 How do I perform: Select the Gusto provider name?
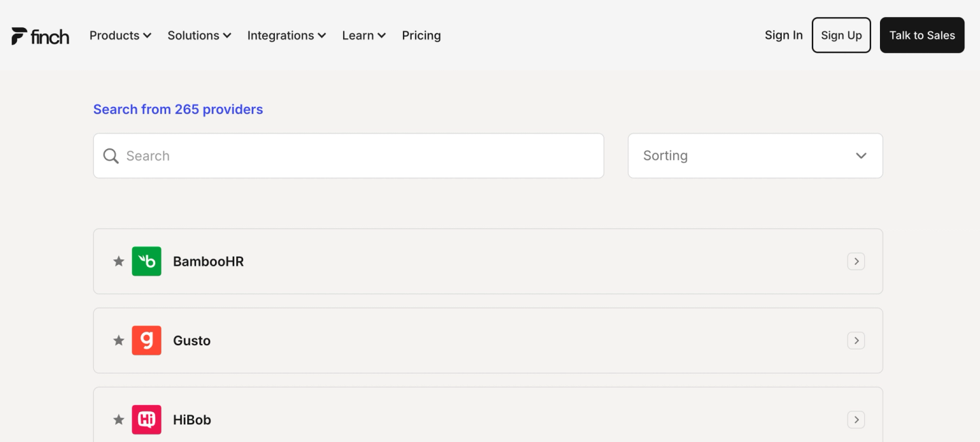click(192, 341)
